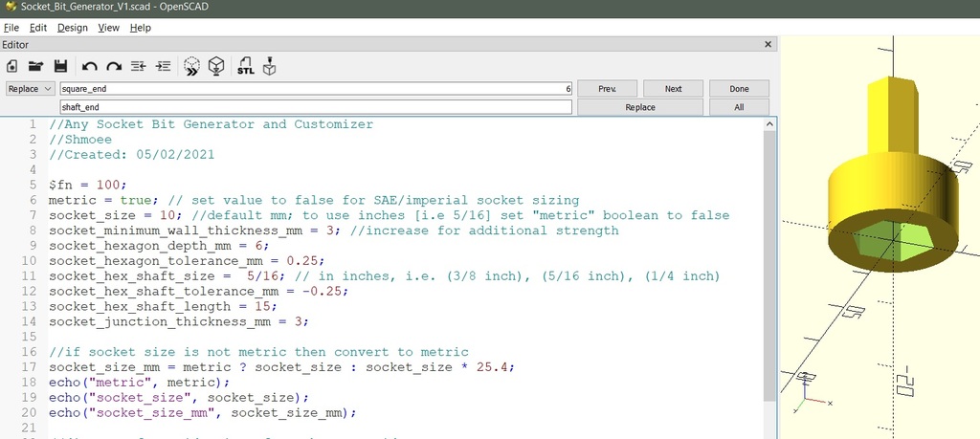Click the Next search result button

click(673, 89)
